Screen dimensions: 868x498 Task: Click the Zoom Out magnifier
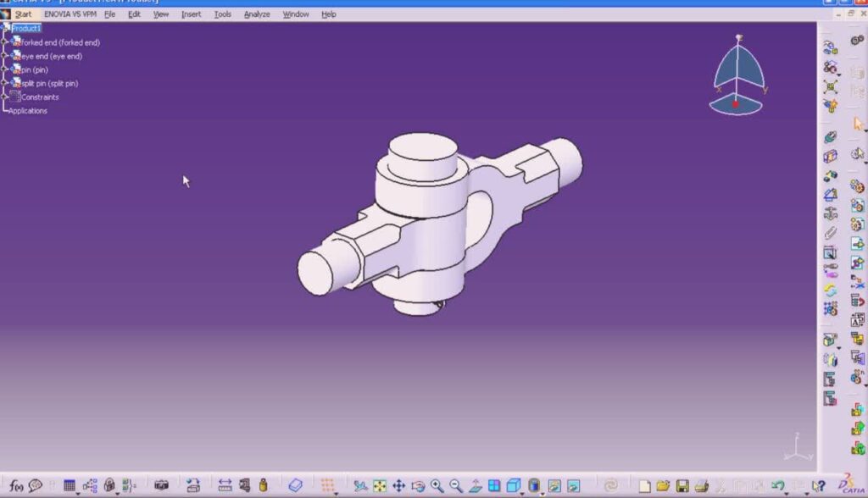point(456,486)
